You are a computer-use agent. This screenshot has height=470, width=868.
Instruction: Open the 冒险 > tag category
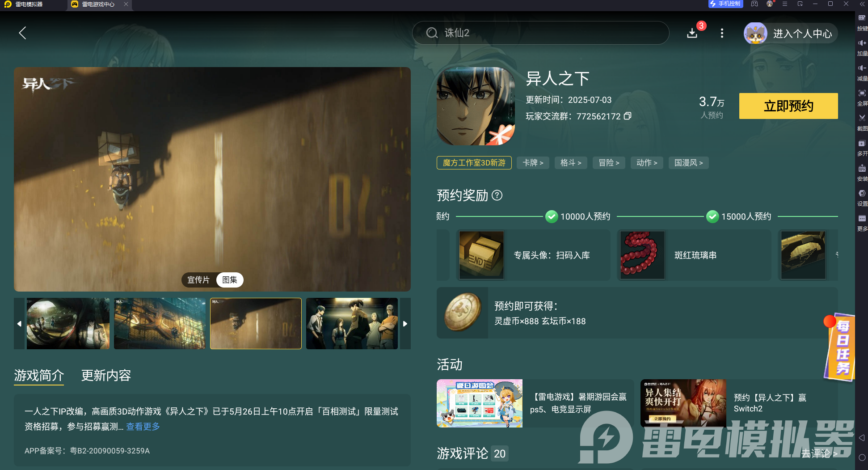(609, 163)
